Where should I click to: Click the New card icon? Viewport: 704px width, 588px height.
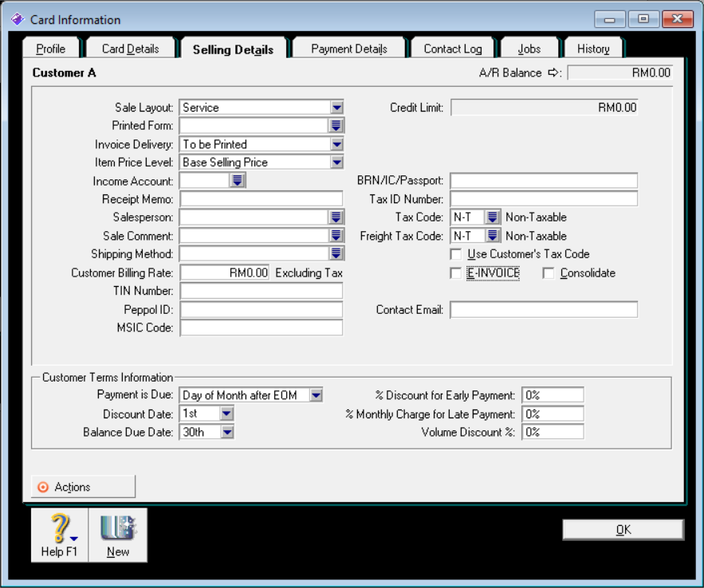(118, 530)
